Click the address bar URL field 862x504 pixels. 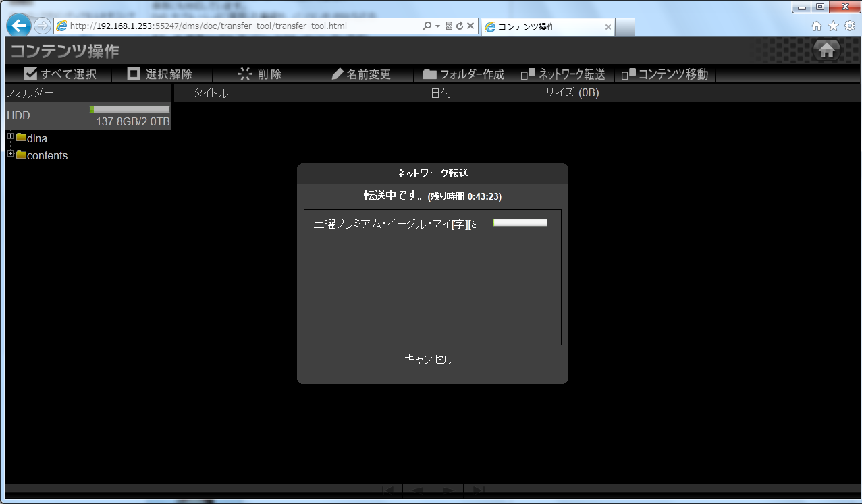click(236, 26)
